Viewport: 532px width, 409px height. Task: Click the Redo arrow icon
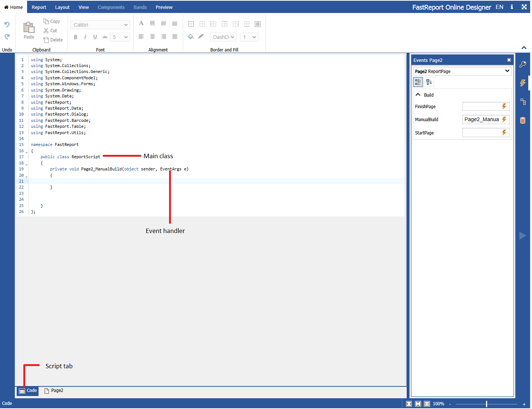pyautogui.click(x=7, y=37)
